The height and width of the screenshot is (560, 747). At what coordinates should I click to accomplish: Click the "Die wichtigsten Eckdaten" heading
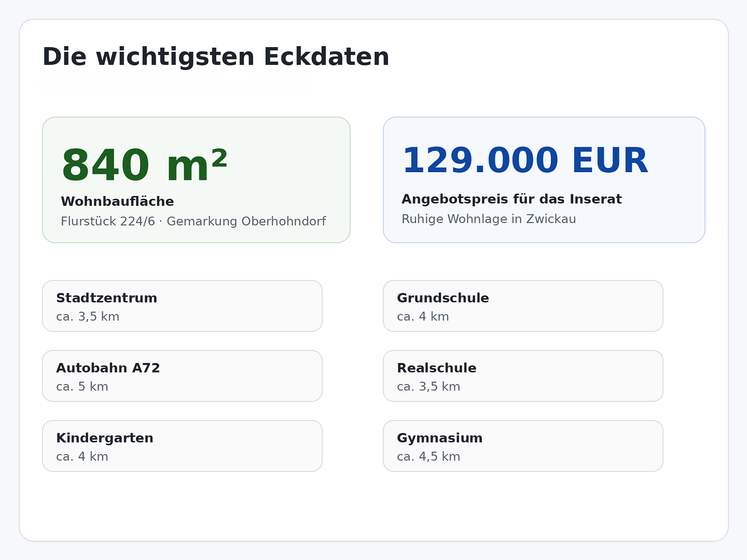[x=215, y=57]
